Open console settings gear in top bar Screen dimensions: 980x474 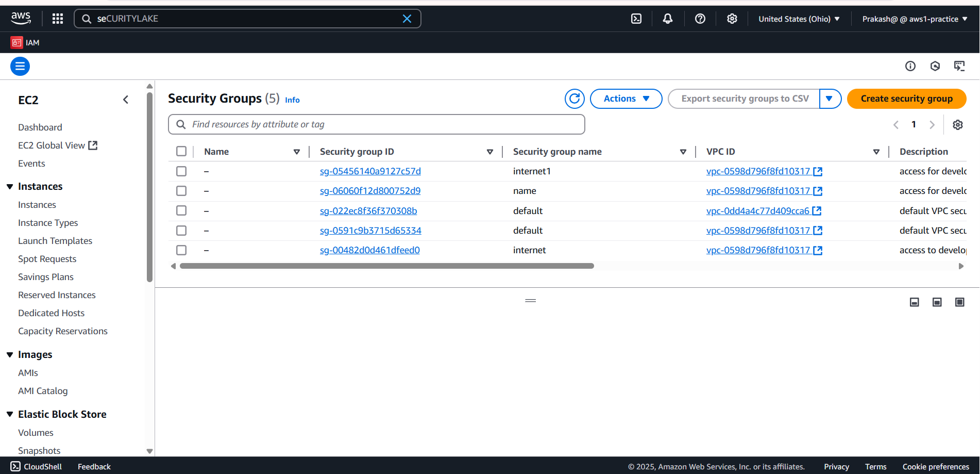[x=732, y=19]
